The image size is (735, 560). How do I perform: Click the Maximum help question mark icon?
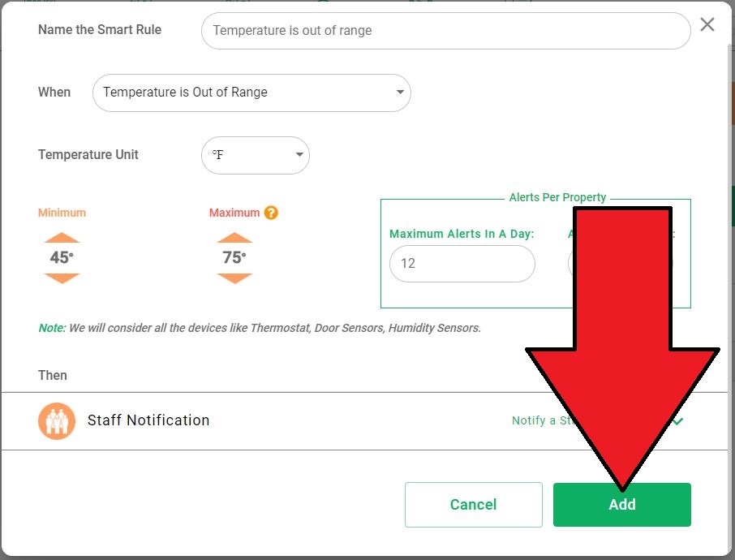pos(271,213)
